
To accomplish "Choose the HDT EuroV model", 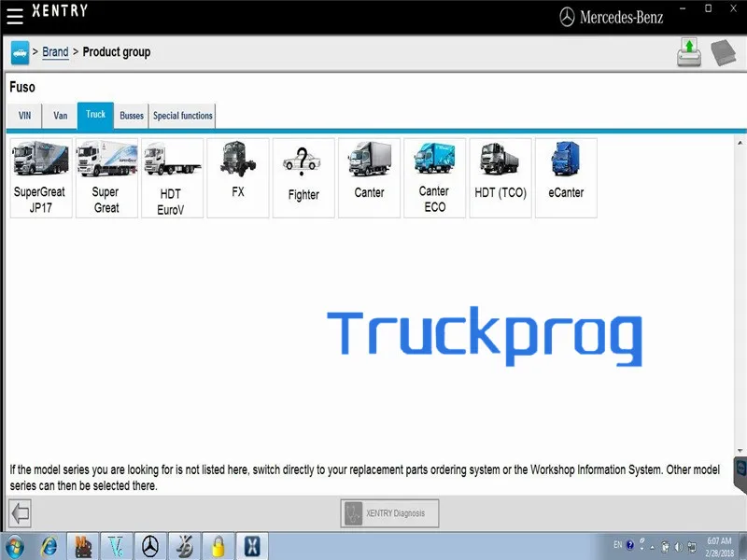I will click(x=172, y=178).
